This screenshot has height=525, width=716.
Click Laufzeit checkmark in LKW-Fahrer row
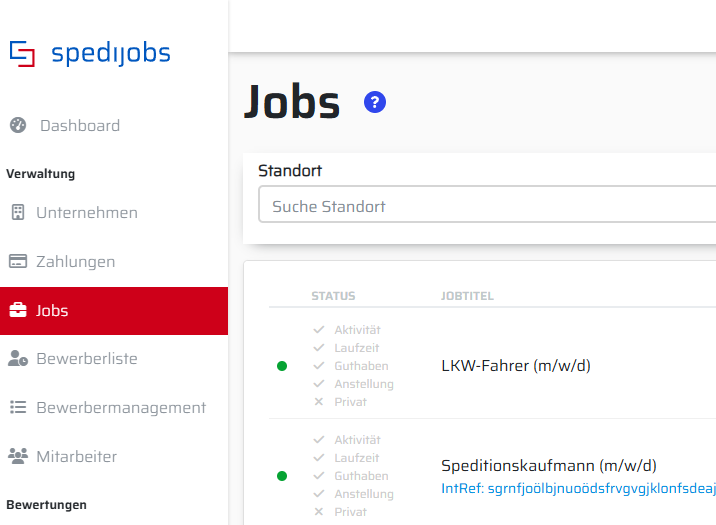(319, 347)
